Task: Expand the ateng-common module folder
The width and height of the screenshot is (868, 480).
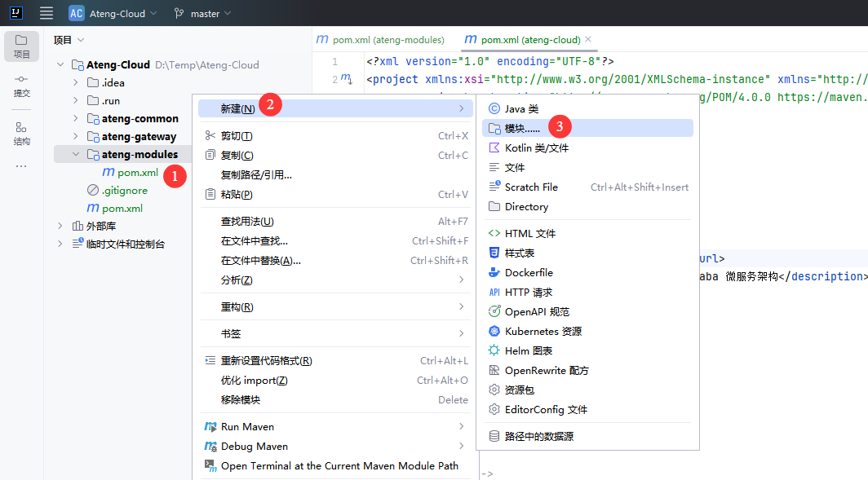Action: click(76, 118)
